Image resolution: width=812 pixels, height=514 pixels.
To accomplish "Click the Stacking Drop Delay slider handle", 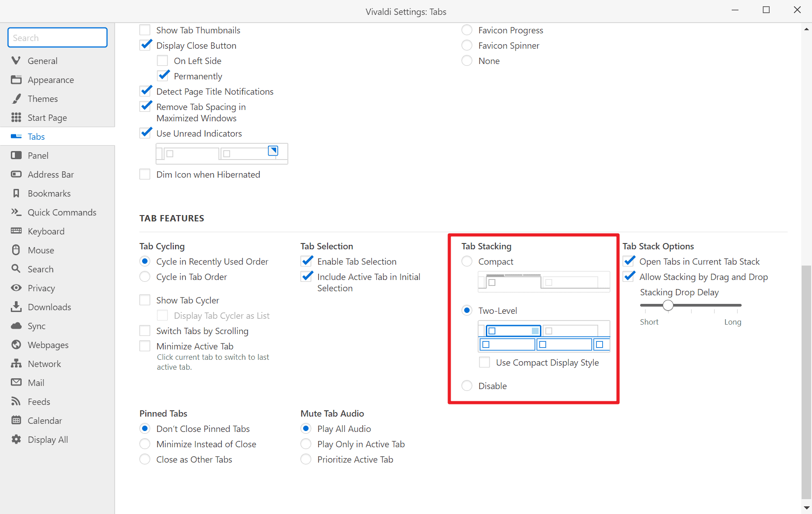I will click(668, 305).
